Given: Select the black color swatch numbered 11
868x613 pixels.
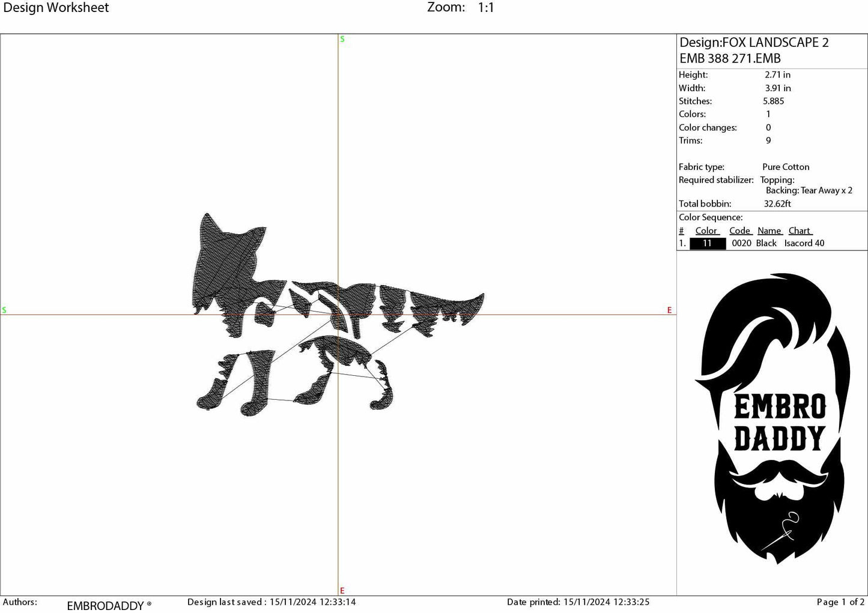Looking at the screenshot, I should [707, 243].
